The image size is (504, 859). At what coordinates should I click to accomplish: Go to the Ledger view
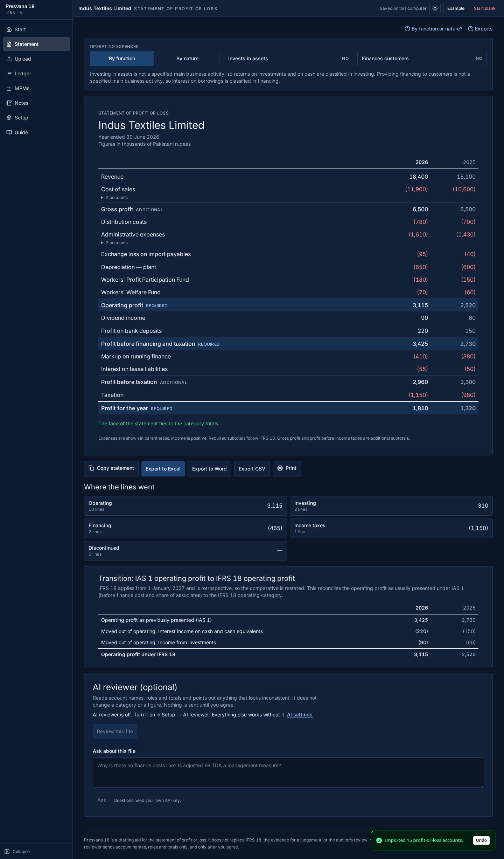pyautogui.click(x=36, y=74)
